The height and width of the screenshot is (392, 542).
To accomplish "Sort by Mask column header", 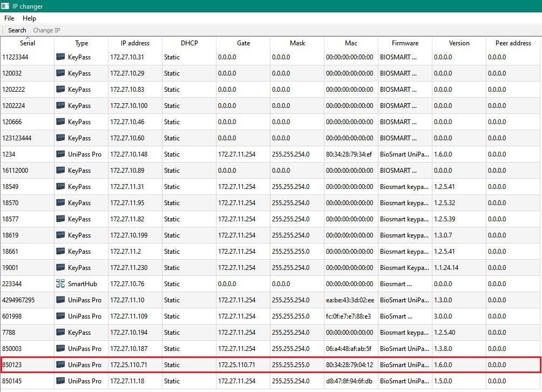I will click(297, 43).
